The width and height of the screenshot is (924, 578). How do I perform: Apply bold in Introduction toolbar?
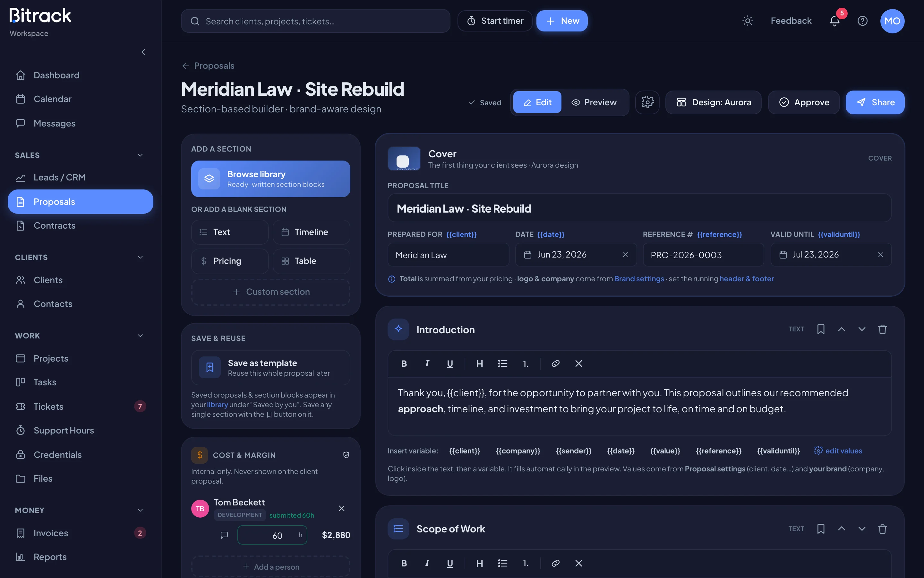tap(404, 363)
